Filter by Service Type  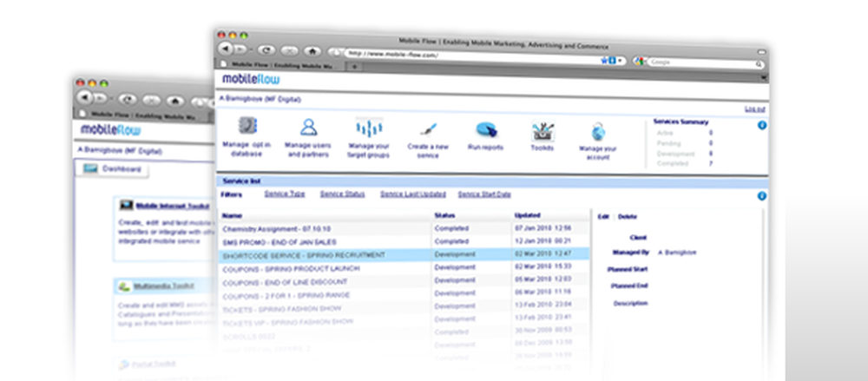click(285, 194)
